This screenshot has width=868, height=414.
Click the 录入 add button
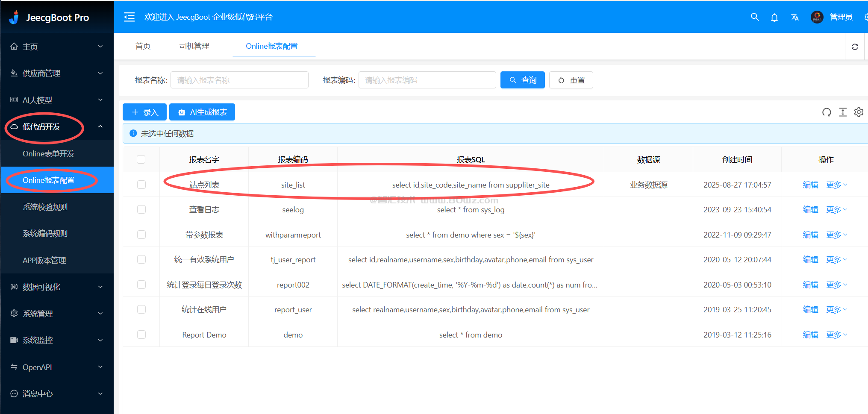pos(145,112)
